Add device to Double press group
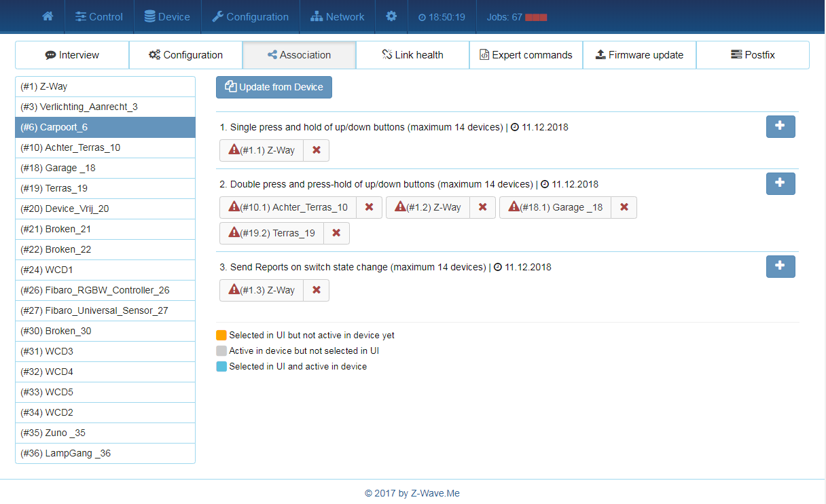 (x=780, y=183)
